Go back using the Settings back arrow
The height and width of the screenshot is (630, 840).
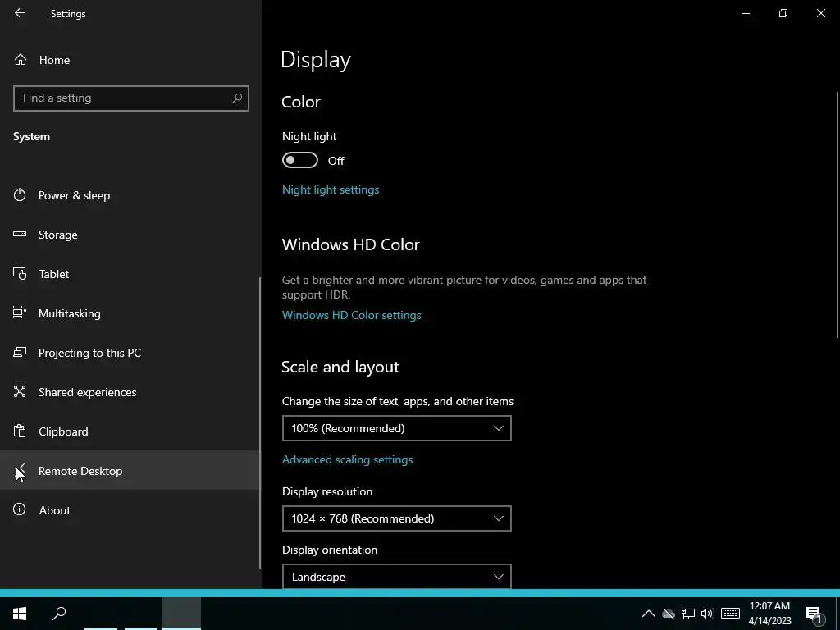pyautogui.click(x=20, y=13)
